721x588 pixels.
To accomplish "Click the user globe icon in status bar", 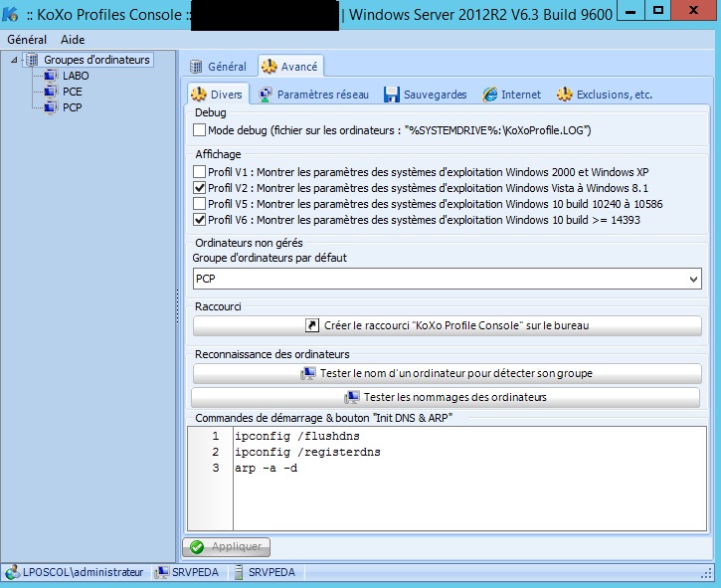I will pyautogui.click(x=12, y=572).
